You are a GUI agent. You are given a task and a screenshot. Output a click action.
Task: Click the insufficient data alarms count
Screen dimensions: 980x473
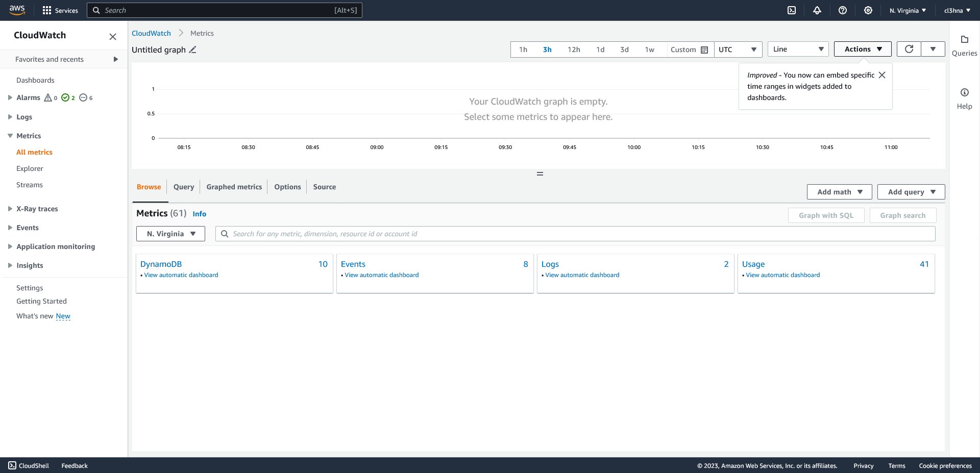[x=86, y=97]
